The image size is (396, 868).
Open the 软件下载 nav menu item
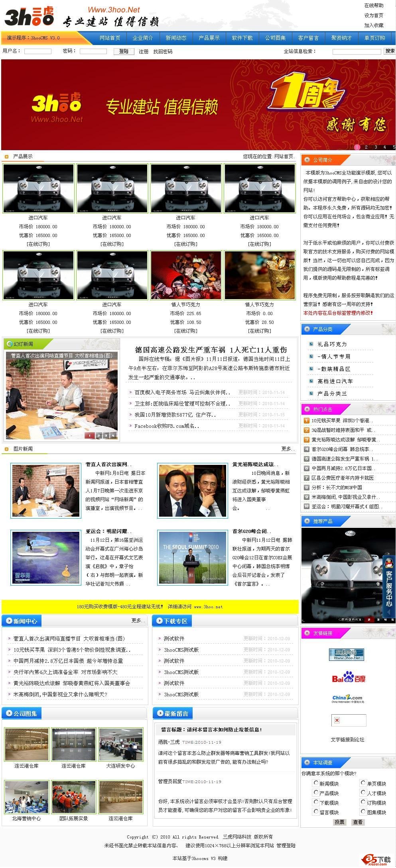pyautogui.click(x=242, y=38)
